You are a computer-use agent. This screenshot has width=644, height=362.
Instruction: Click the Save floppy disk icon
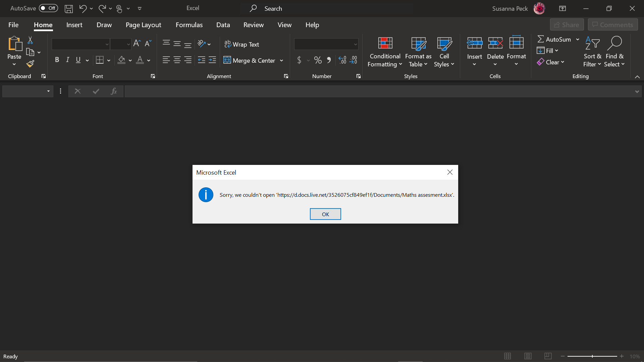(69, 8)
